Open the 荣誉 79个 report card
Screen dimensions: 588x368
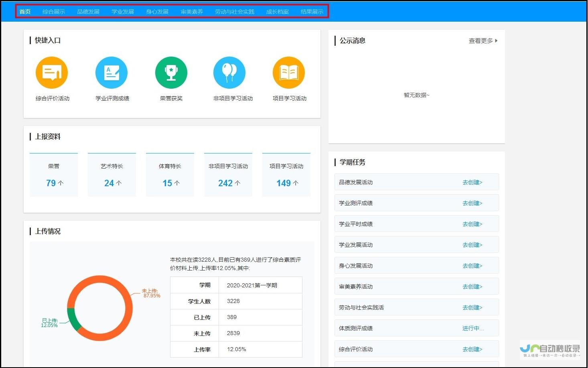tap(54, 175)
